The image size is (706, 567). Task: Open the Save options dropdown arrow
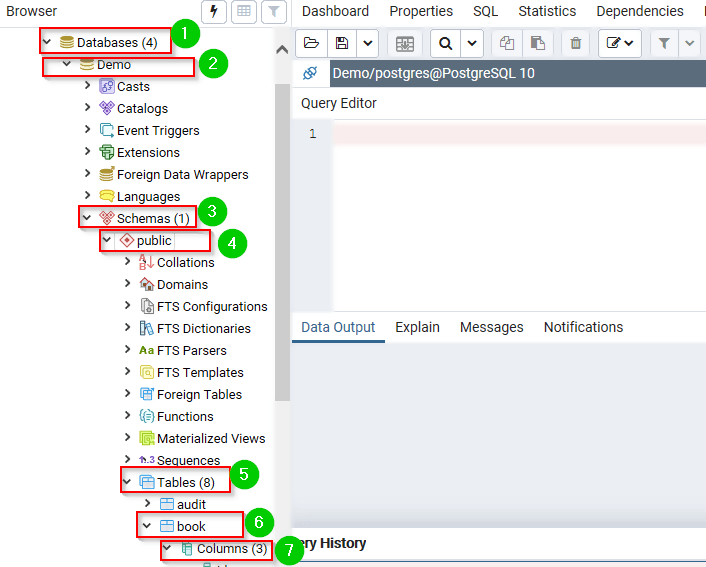tap(367, 43)
